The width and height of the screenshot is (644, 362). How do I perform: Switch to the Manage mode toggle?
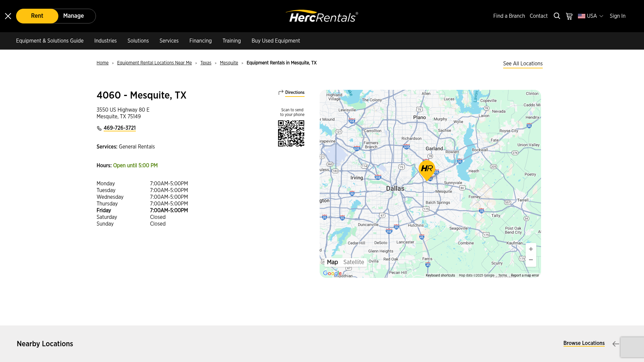point(73,16)
